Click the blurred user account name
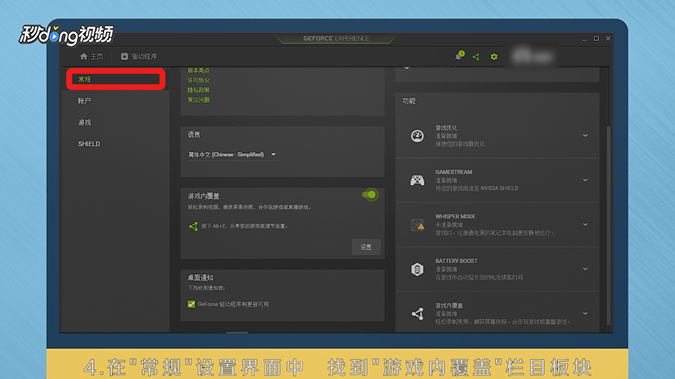The height and width of the screenshot is (379, 675). pyautogui.click(x=532, y=56)
